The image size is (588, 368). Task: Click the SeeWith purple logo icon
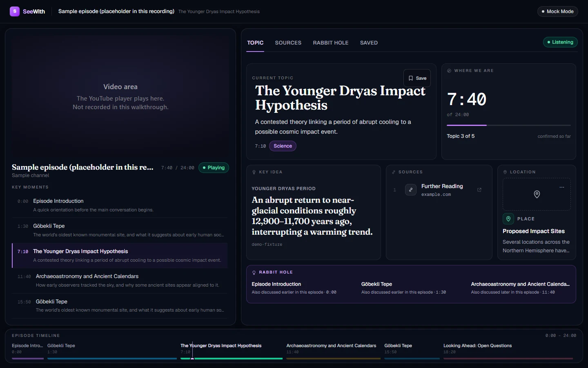click(x=15, y=11)
